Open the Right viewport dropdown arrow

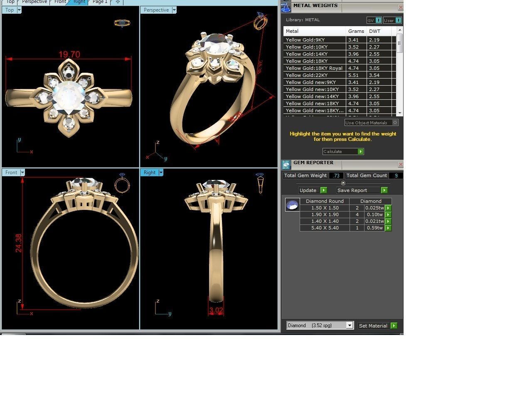pos(161,172)
